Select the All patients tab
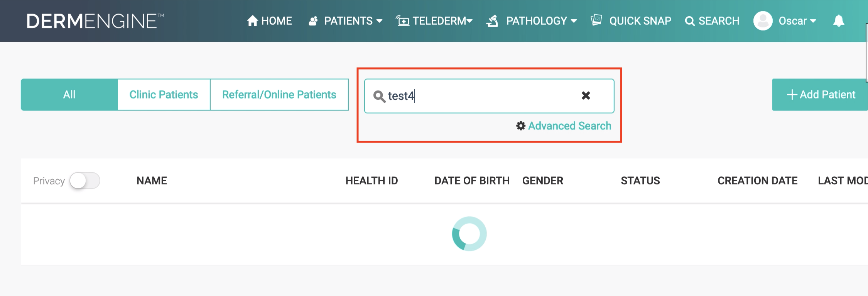 [x=69, y=95]
